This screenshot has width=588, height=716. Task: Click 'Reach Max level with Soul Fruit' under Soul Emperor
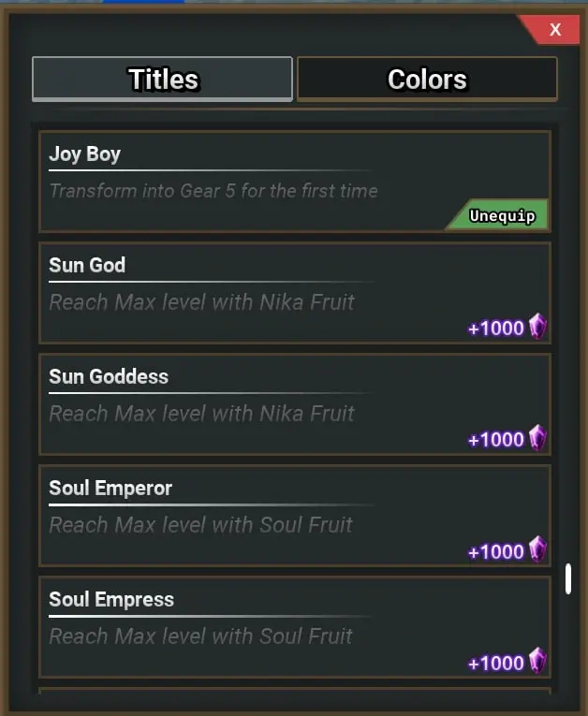200,525
